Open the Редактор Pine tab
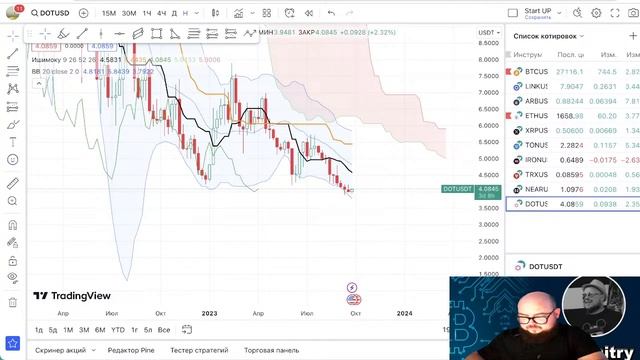The height and width of the screenshot is (360, 640). point(131,350)
